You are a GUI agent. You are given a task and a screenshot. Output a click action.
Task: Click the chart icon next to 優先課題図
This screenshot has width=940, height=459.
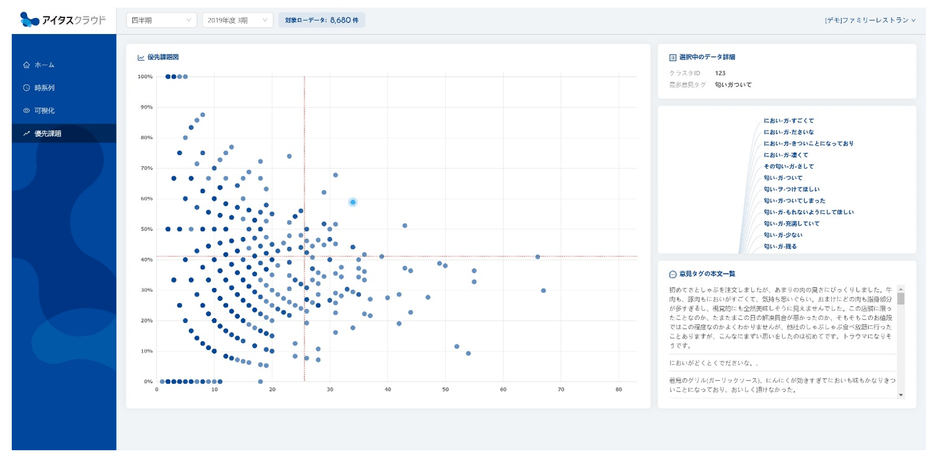pos(140,57)
